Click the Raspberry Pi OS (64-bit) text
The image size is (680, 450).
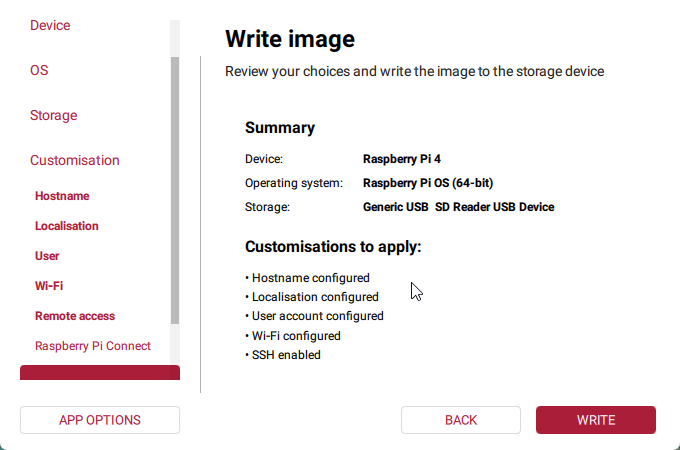tap(428, 183)
